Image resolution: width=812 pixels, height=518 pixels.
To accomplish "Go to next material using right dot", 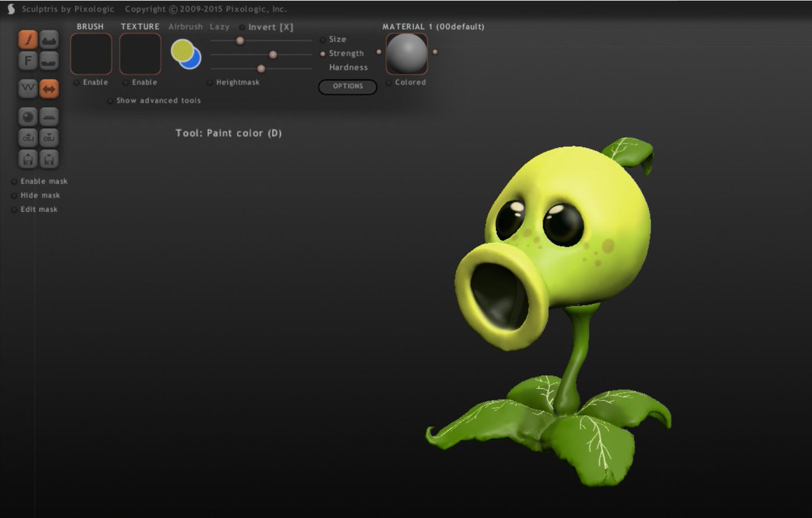I will point(434,51).
